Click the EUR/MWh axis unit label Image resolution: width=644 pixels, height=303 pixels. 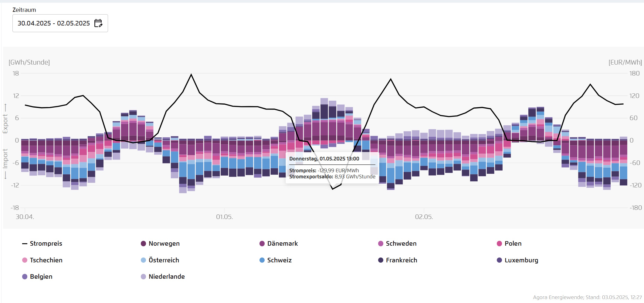pyautogui.click(x=625, y=62)
